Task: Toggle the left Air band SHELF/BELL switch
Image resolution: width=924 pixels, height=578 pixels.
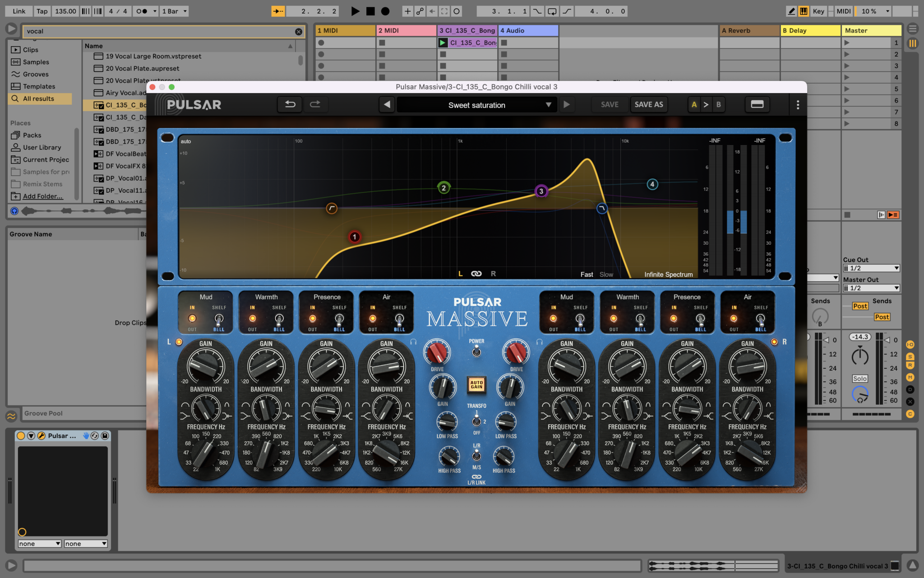Action: pyautogui.click(x=399, y=319)
